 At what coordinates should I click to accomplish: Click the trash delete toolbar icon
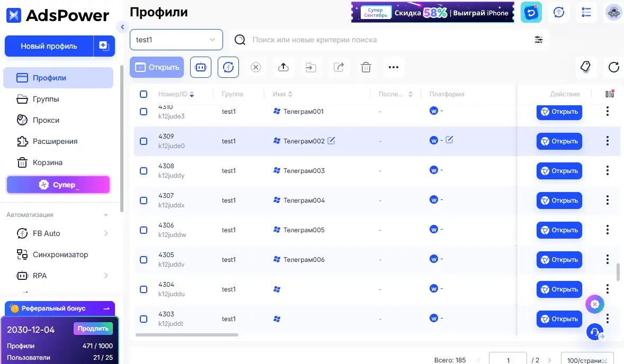366,67
